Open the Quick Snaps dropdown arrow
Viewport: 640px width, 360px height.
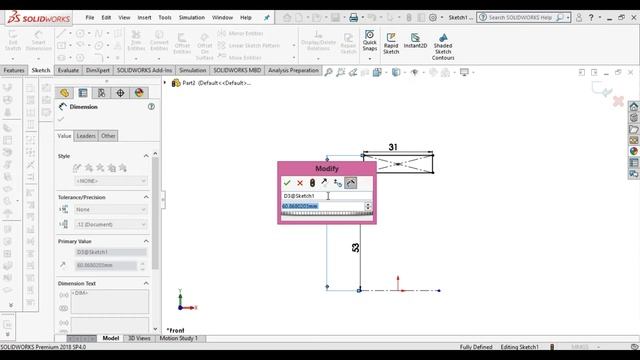[369, 58]
